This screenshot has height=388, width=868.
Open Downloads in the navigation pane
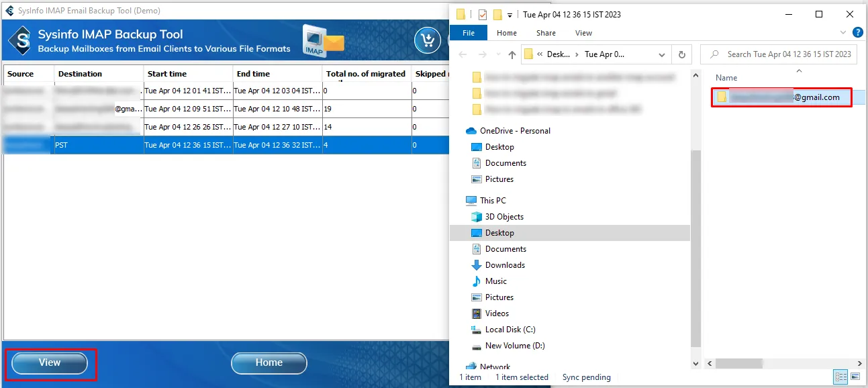coord(504,265)
